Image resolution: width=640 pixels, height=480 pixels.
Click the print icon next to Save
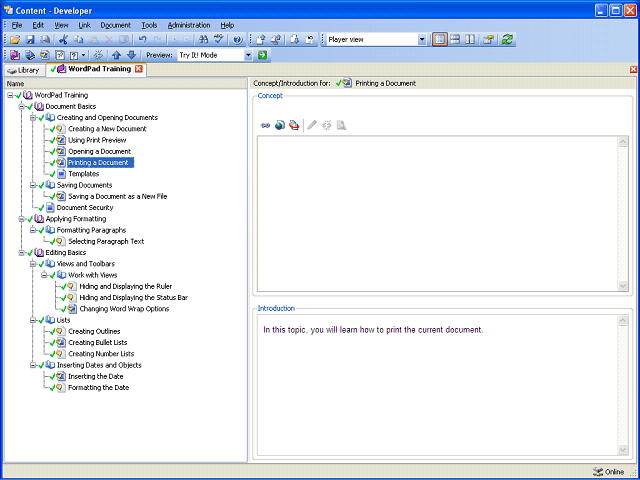pyautogui.click(x=45, y=40)
